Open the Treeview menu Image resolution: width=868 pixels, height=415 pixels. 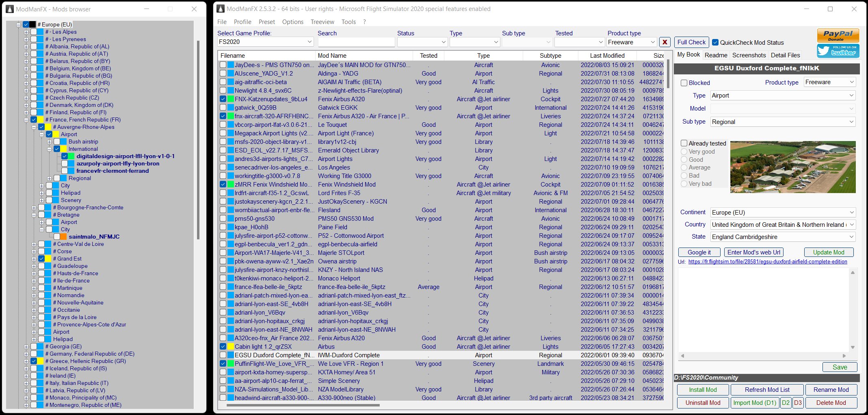(x=322, y=22)
